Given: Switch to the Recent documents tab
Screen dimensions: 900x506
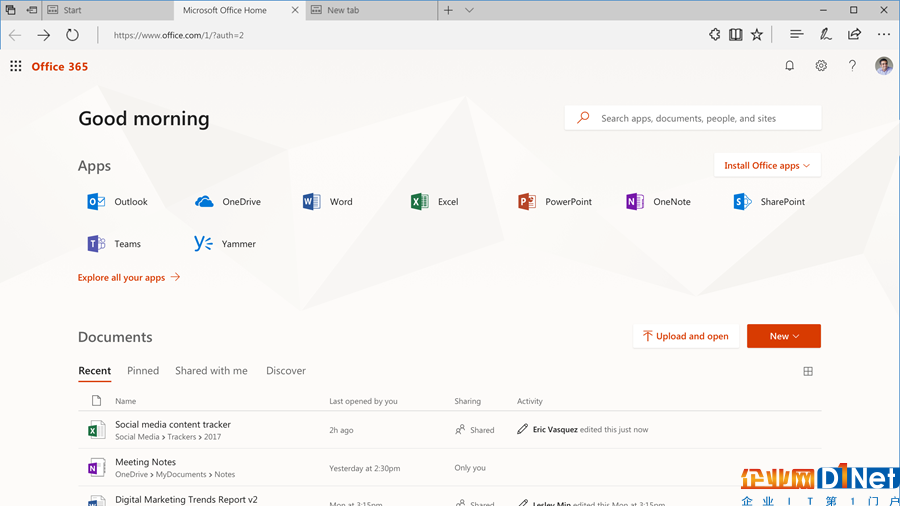Looking at the screenshot, I should [94, 371].
